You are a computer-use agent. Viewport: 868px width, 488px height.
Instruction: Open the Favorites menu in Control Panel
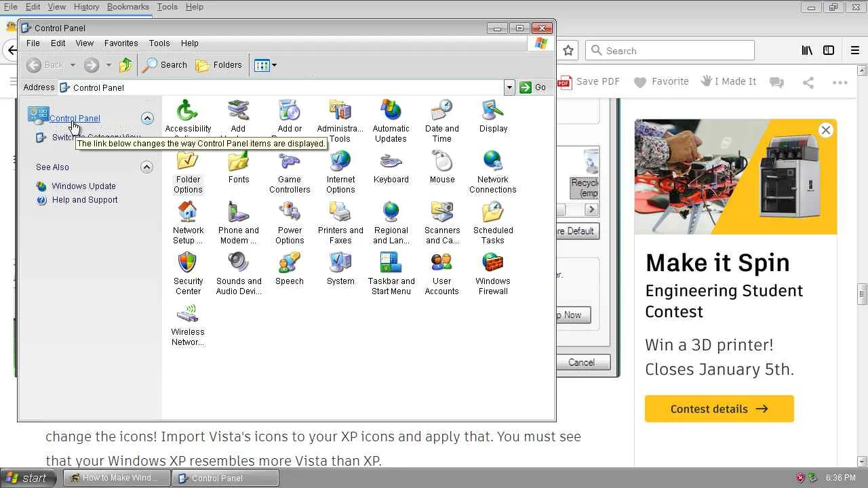coord(121,43)
